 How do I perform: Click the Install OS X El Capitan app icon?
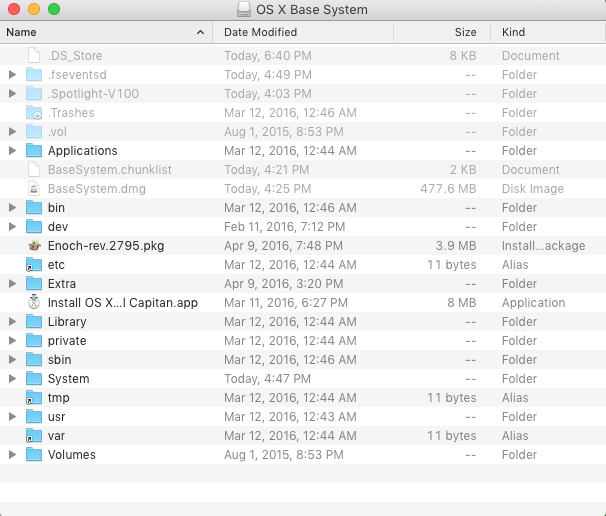(34, 303)
